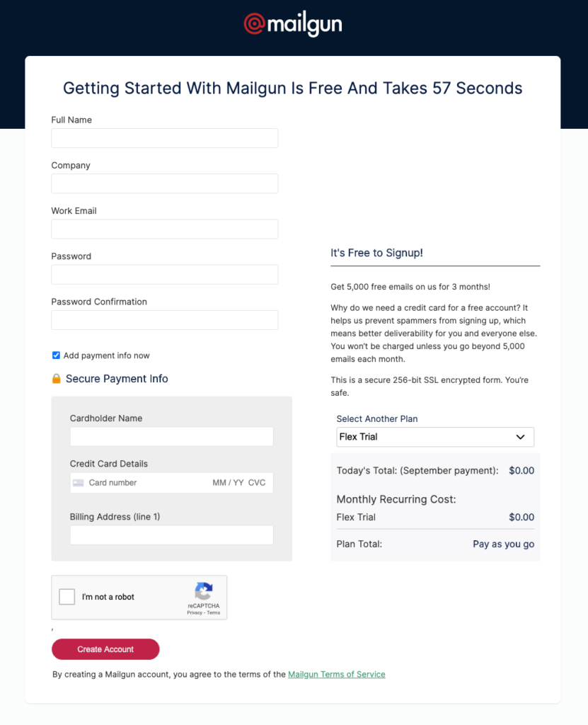Click the reCAPTCHA logo icon

click(203, 591)
